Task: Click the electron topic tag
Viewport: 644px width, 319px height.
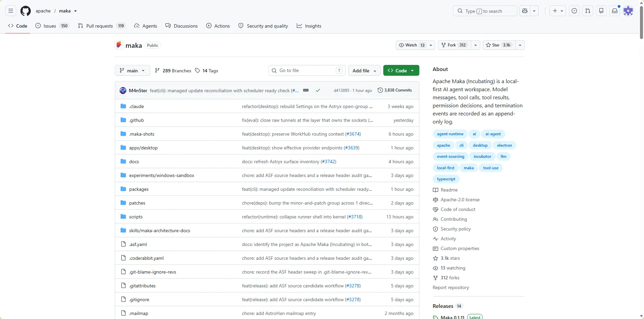Action: (504, 145)
